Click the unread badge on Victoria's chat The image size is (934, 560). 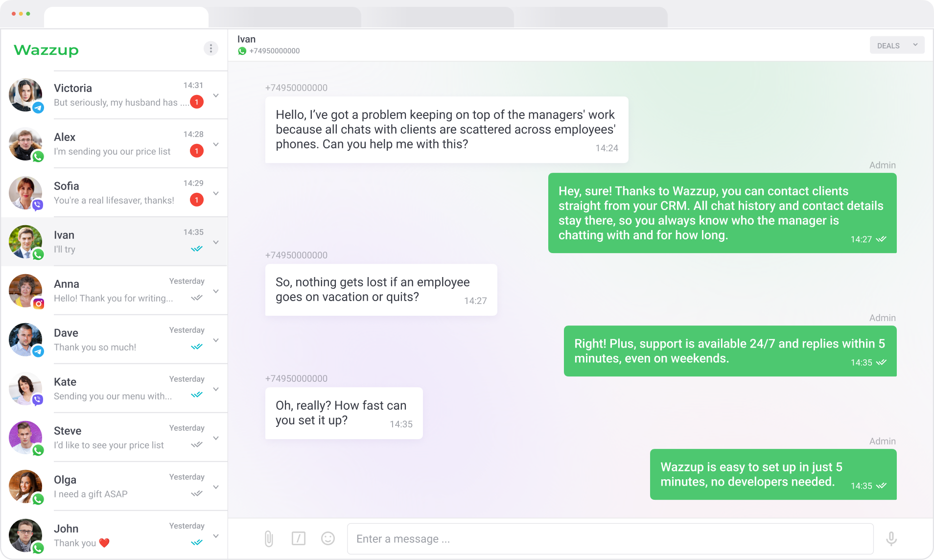[x=197, y=102]
